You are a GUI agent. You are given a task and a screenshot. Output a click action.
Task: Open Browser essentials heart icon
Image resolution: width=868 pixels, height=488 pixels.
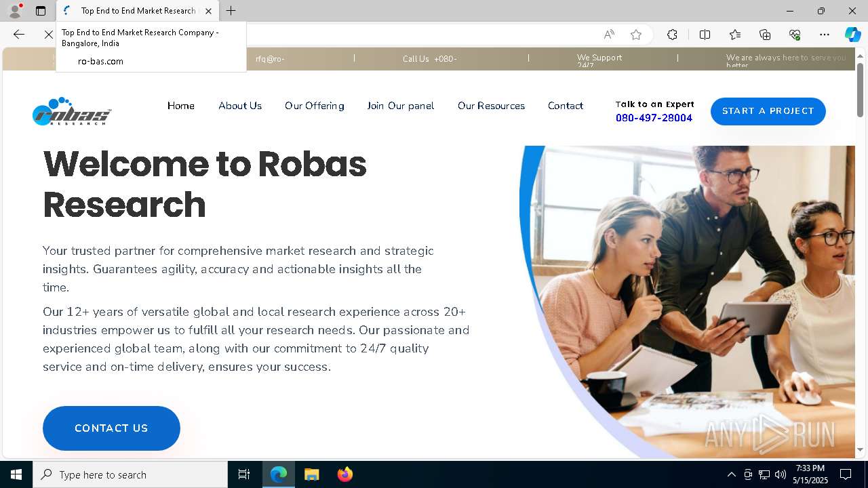click(795, 35)
